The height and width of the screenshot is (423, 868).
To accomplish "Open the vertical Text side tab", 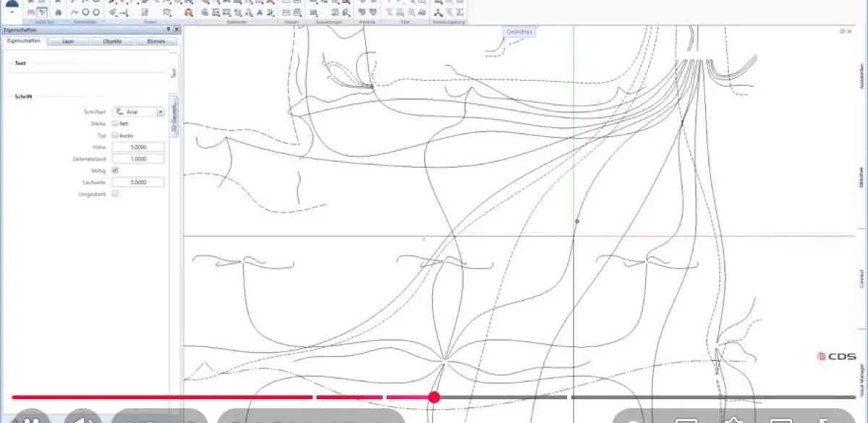I will coord(173,72).
